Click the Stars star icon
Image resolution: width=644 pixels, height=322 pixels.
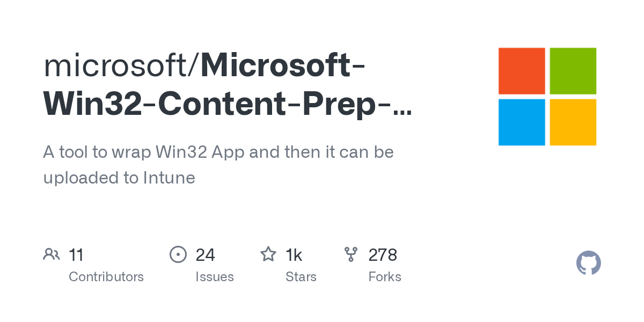[x=268, y=254]
